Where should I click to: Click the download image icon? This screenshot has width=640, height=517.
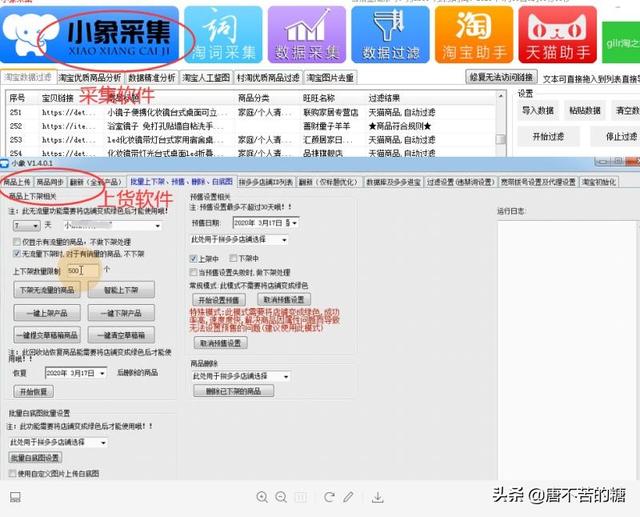point(378,497)
